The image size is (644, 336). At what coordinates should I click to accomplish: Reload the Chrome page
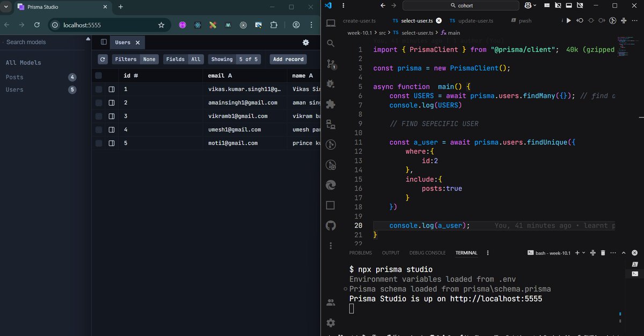coord(36,25)
